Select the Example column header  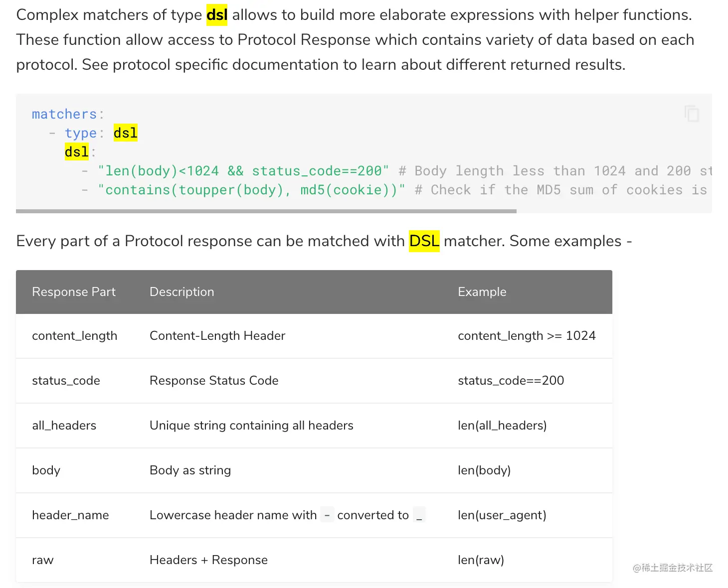pos(482,292)
